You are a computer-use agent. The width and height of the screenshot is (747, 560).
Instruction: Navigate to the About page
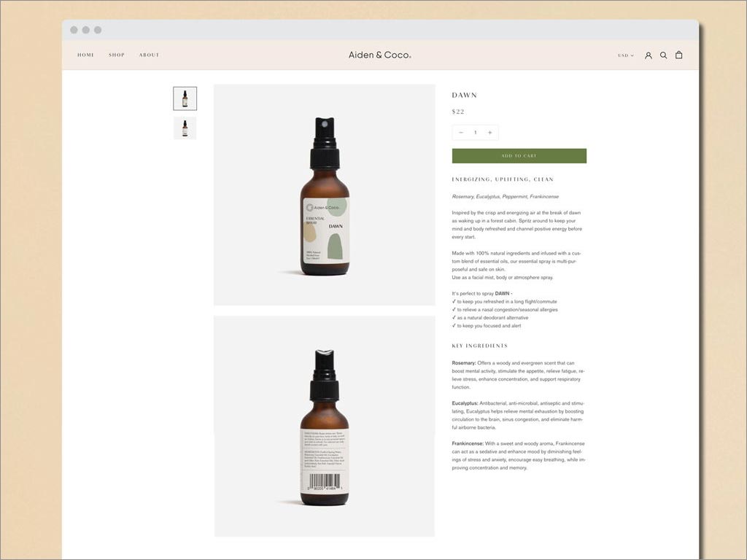point(149,55)
